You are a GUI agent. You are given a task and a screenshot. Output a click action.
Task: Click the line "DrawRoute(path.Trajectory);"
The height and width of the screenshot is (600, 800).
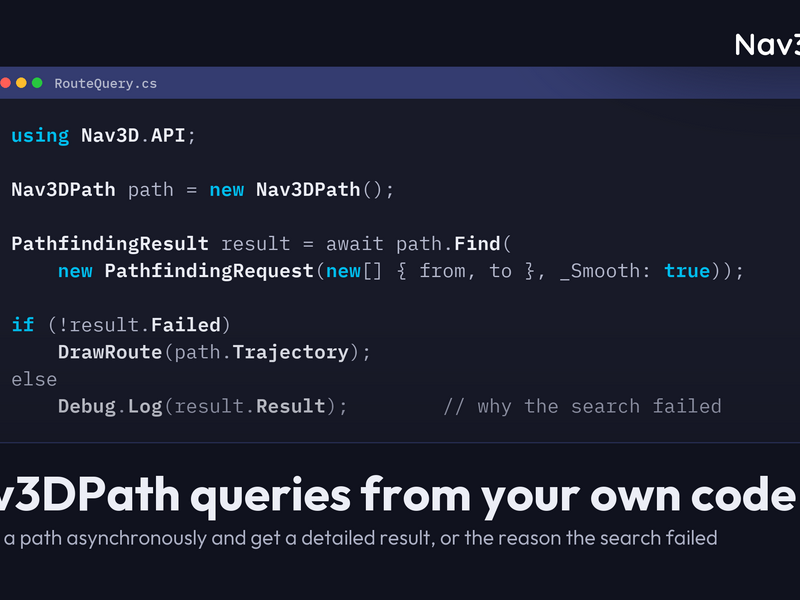[x=214, y=353]
